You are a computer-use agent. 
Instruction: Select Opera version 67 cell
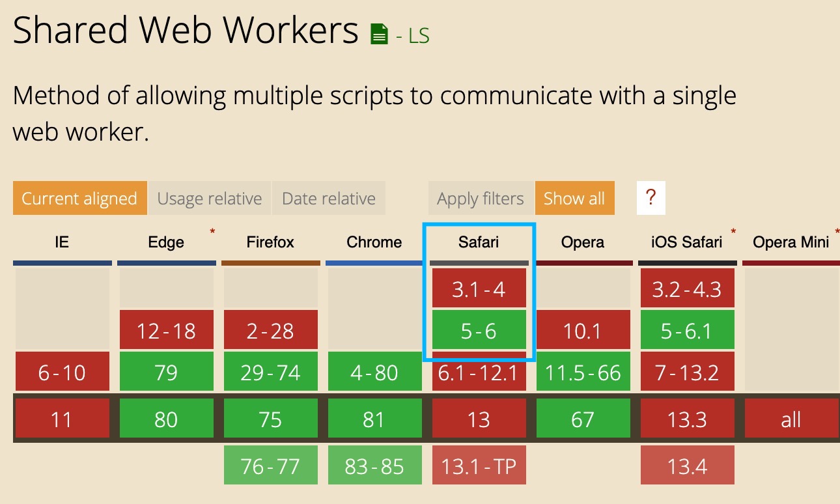(x=583, y=419)
